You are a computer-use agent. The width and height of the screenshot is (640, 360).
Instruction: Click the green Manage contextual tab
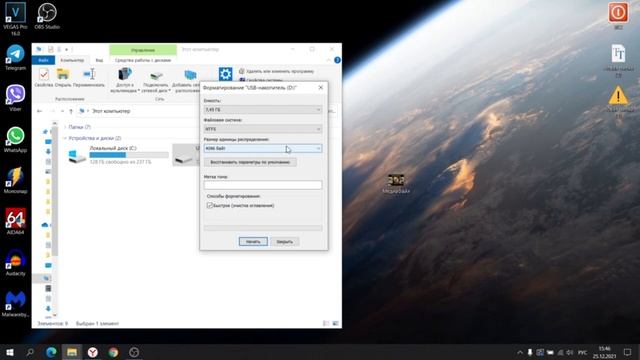143,50
